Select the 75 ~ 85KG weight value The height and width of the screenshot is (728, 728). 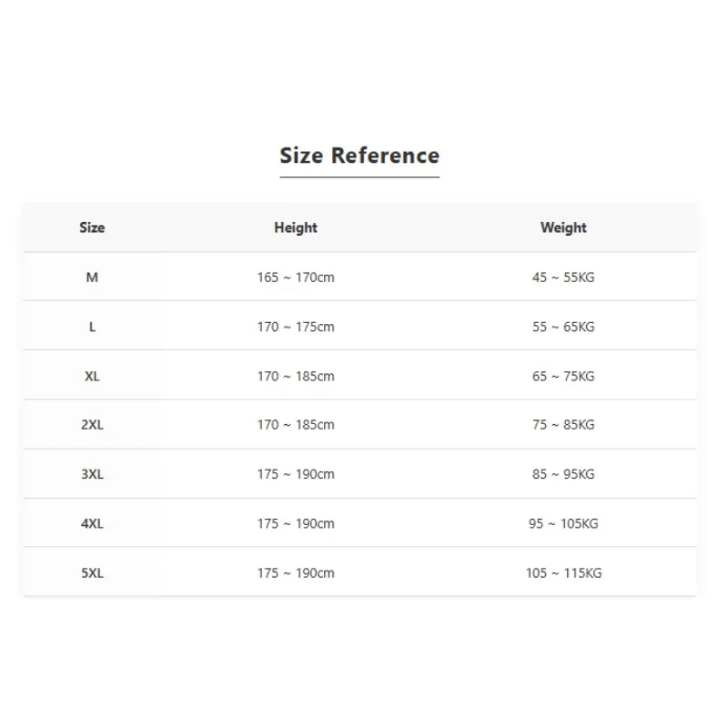(563, 425)
